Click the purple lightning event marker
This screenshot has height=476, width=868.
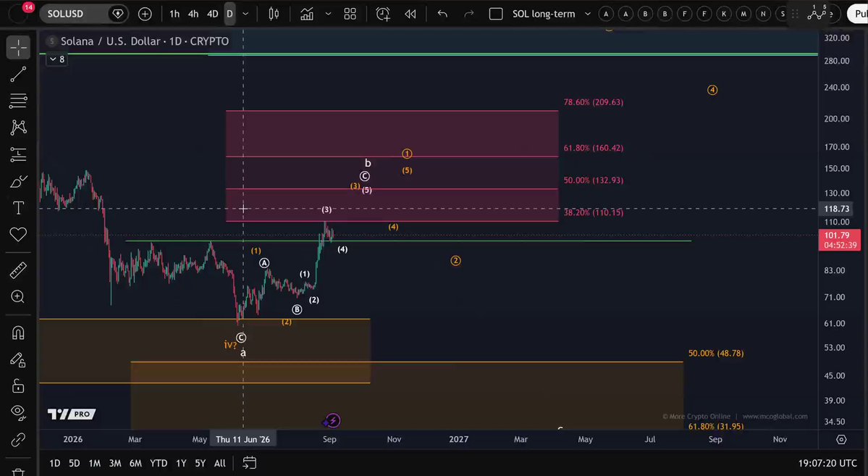(333, 421)
